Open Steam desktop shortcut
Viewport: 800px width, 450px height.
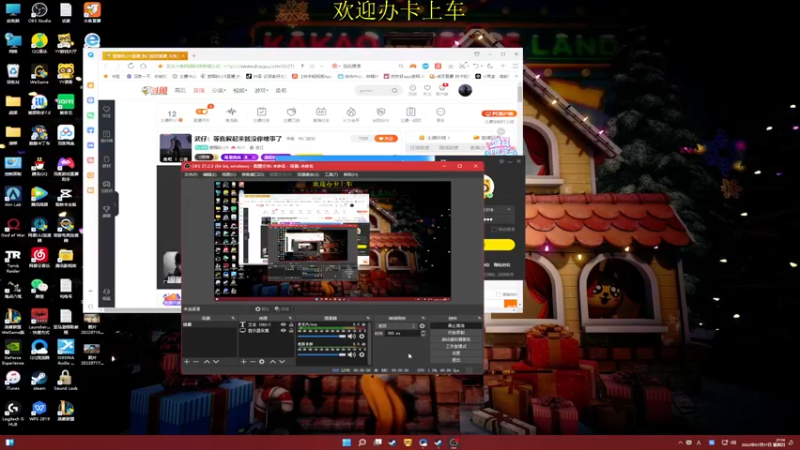pos(39,381)
